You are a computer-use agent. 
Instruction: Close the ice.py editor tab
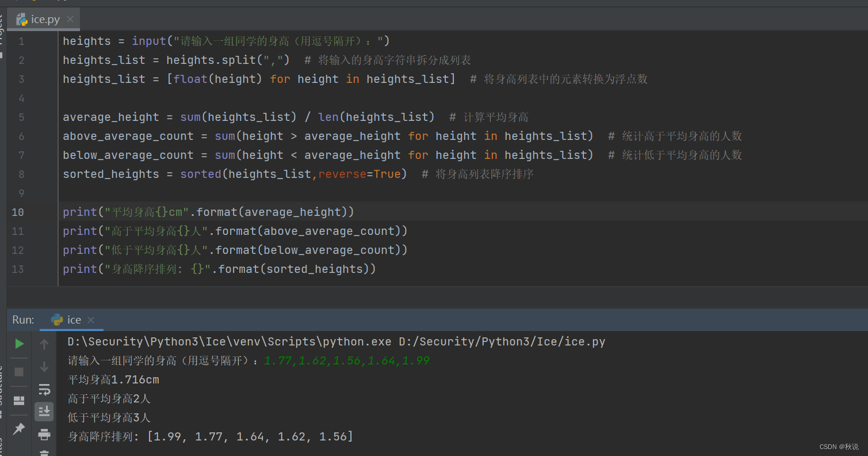coord(70,19)
